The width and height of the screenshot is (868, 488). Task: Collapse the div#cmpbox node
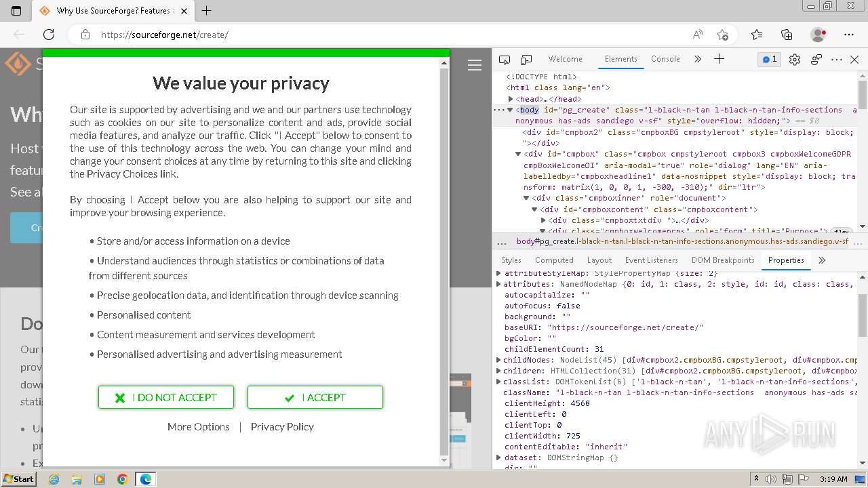click(519, 155)
